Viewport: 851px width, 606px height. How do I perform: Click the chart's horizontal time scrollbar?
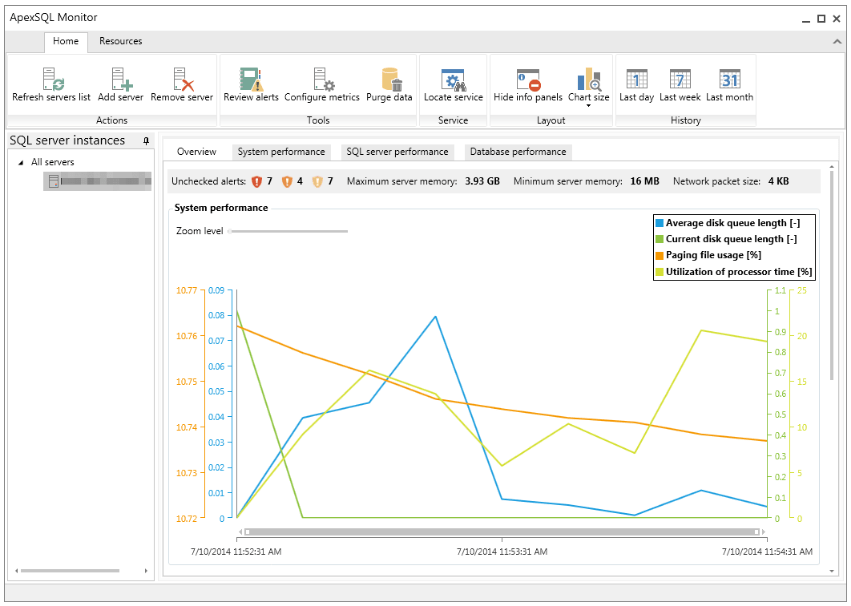pyautogui.click(x=502, y=532)
